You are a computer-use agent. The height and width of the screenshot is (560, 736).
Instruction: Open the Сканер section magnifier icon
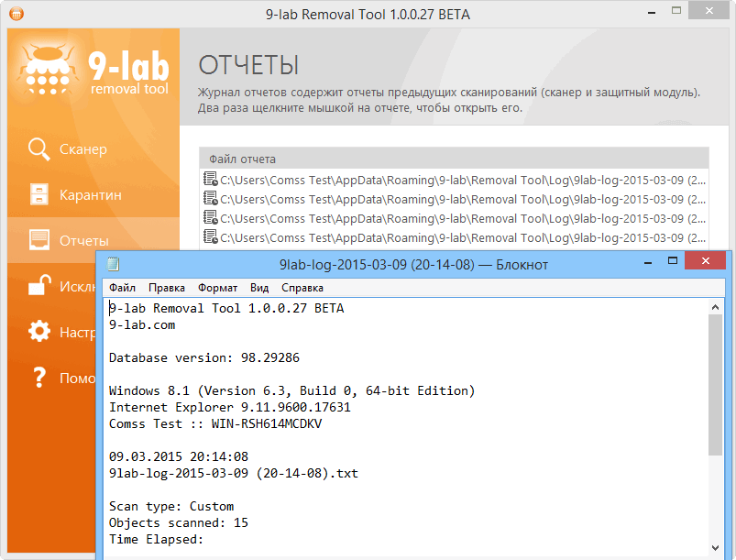[x=39, y=149]
